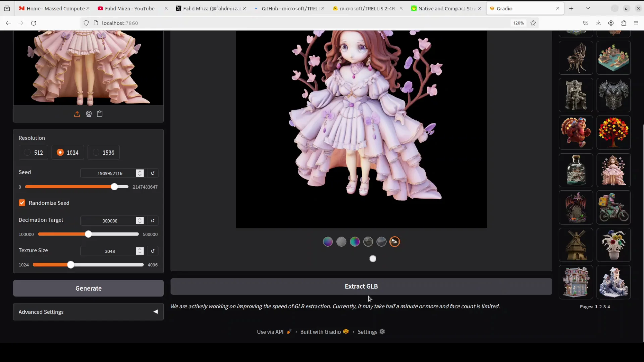This screenshot has height=362, width=644.
Task: Open the browser tab list dropdown
Action: [x=588, y=8]
